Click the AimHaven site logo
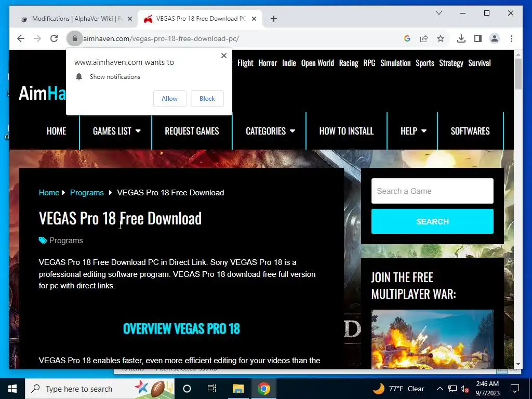The height and width of the screenshot is (399, 532). point(43,93)
